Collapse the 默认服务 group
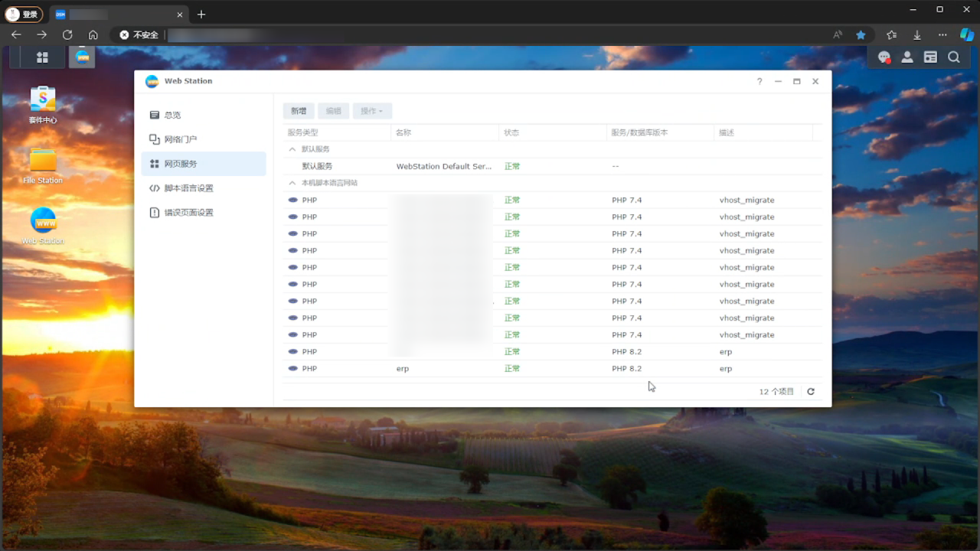Screen dimensions: 980x551 (x=292, y=149)
